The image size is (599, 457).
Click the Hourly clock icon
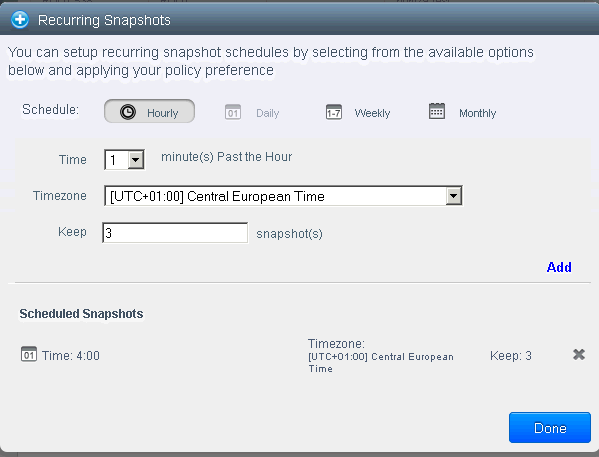(x=128, y=112)
